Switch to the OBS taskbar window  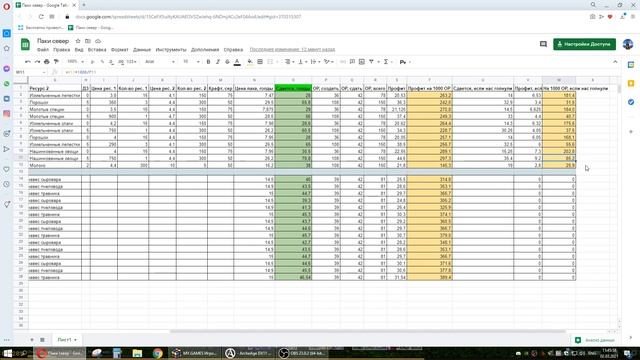(302, 353)
